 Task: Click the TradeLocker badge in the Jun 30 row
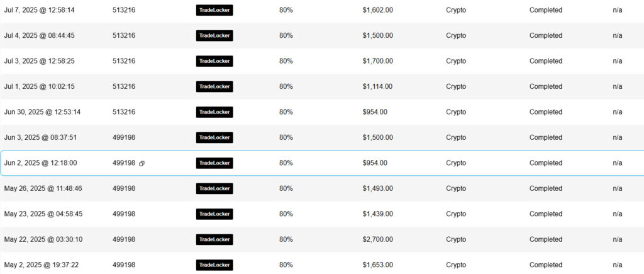pyautogui.click(x=214, y=112)
